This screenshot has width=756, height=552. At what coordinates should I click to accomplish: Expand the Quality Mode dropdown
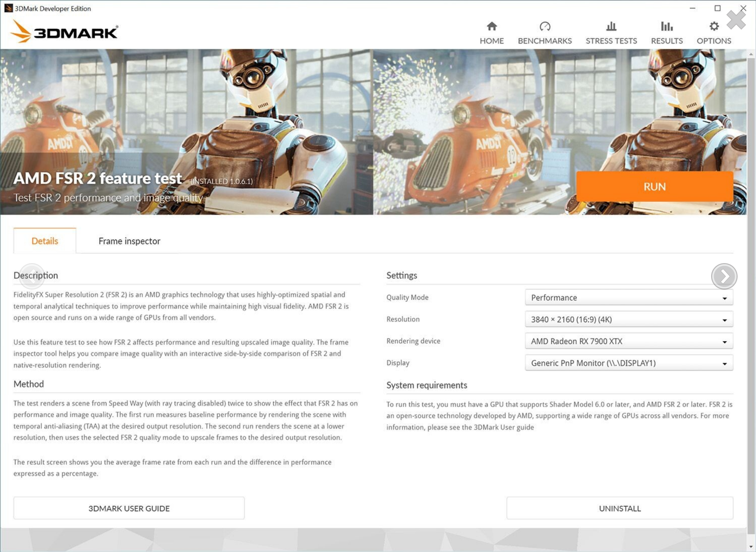[628, 298]
